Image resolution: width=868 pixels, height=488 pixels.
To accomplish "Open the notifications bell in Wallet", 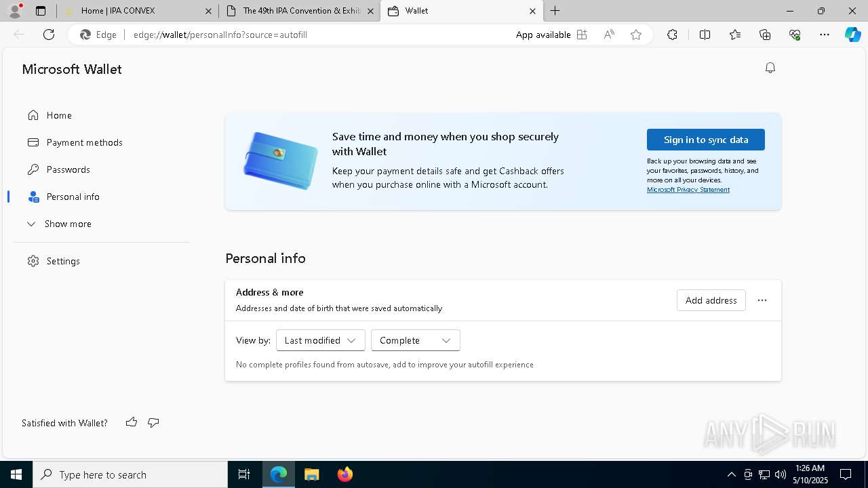I will coord(770,68).
